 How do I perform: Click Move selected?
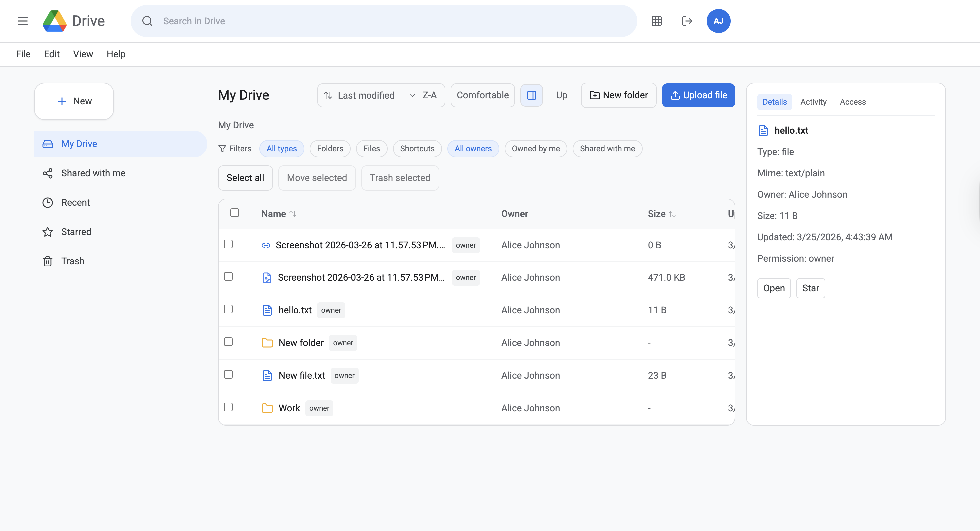click(317, 178)
